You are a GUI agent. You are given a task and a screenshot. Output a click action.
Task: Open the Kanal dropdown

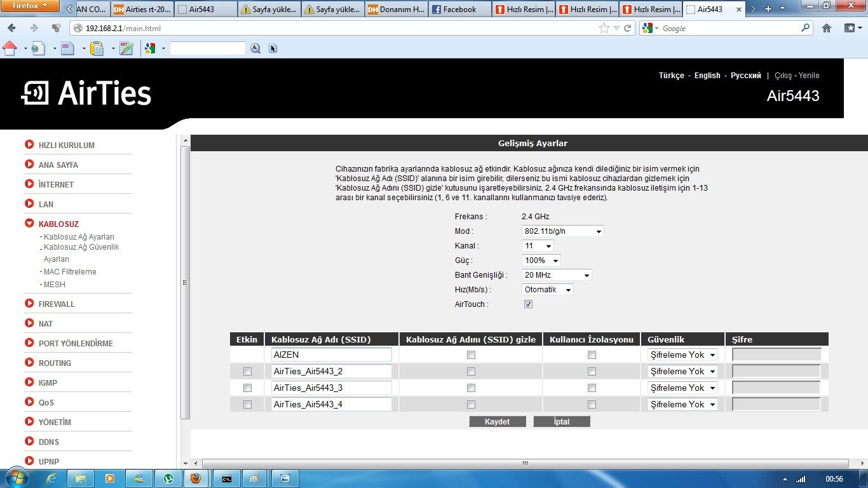pyautogui.click(x=538, y=246)
